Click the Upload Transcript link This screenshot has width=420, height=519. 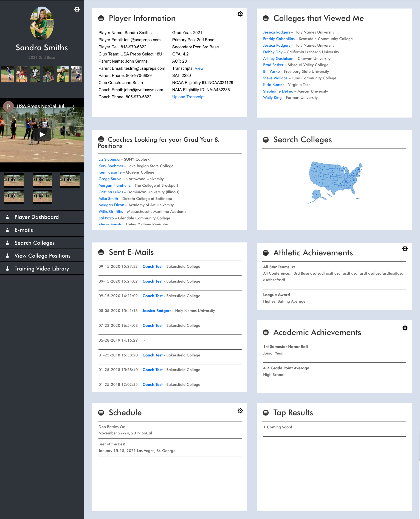click(188, 97)
